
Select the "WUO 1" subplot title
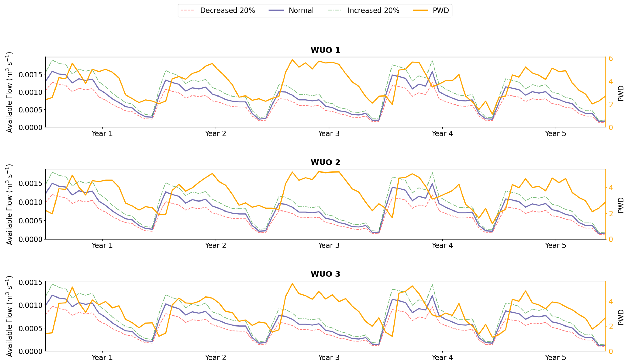(x=325, y=50)
